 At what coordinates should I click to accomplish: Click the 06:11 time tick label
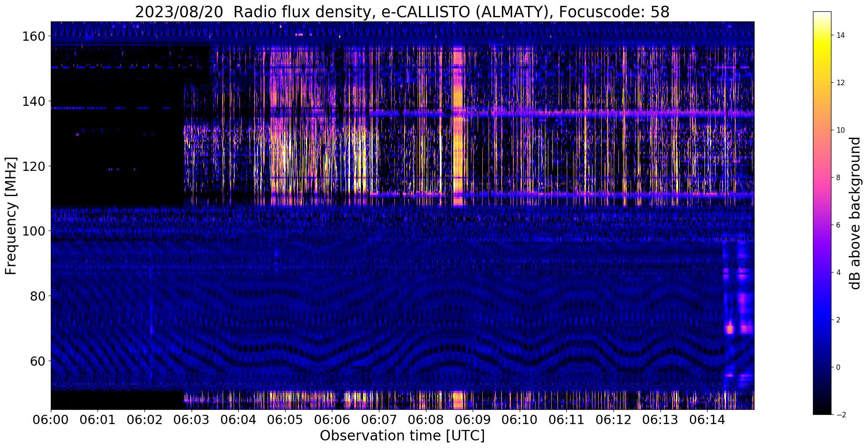coord(566,420)
